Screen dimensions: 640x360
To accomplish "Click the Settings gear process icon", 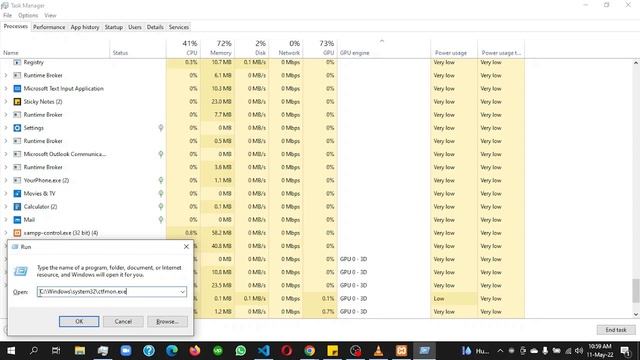I will (x=17, y=128).
